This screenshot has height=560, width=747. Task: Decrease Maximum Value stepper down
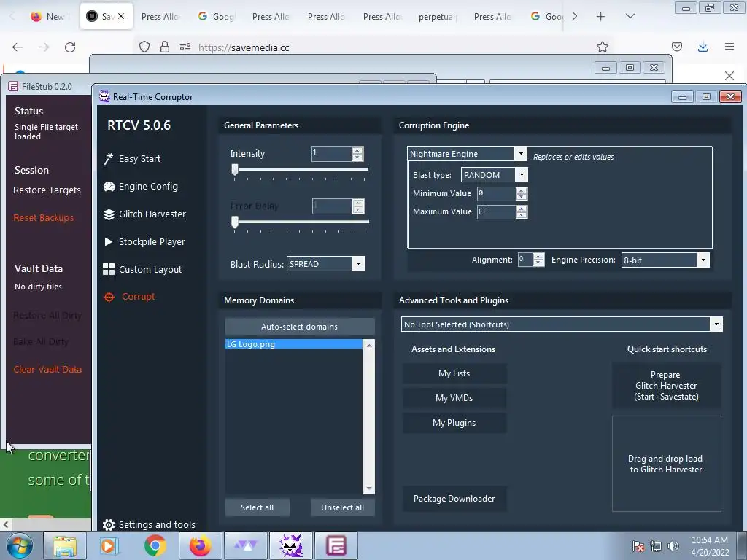click(x=522, y=215)
